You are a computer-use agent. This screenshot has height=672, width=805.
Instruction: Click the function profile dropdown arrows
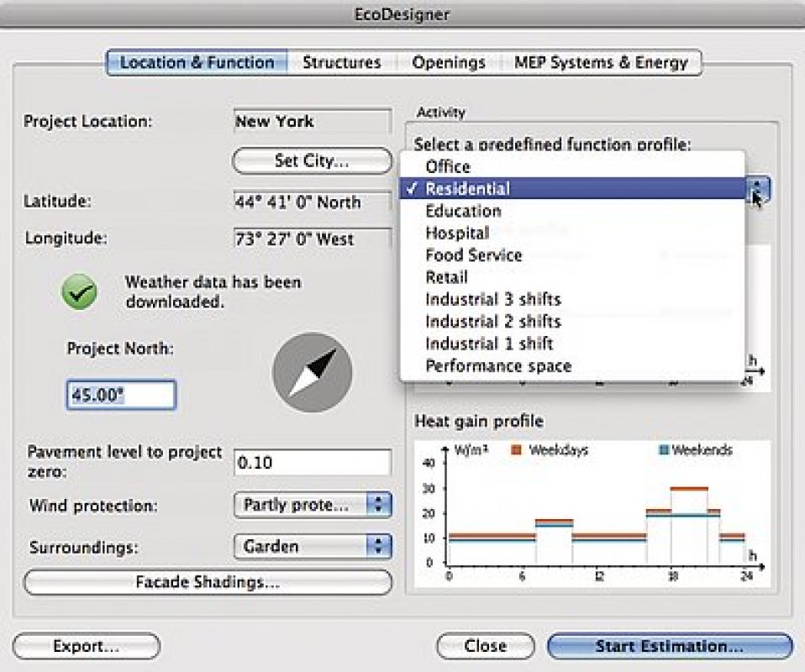[x=758, y=188]
